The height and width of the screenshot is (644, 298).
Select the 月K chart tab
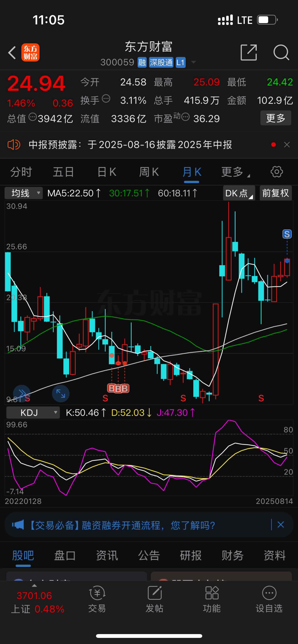(x=192, y=172)
